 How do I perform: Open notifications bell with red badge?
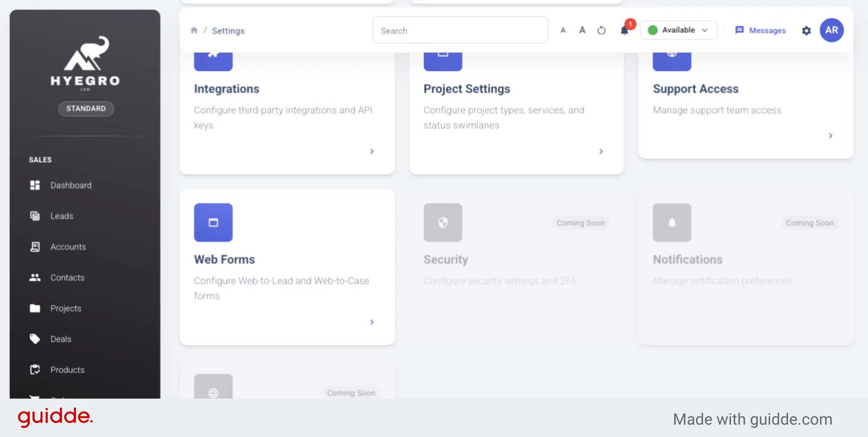click(624, 30)
